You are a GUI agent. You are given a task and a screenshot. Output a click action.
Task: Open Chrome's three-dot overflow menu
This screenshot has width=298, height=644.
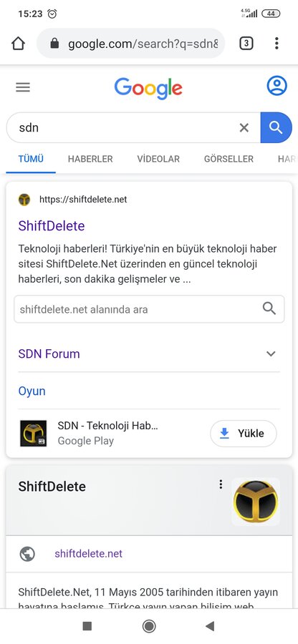[277, 43]
